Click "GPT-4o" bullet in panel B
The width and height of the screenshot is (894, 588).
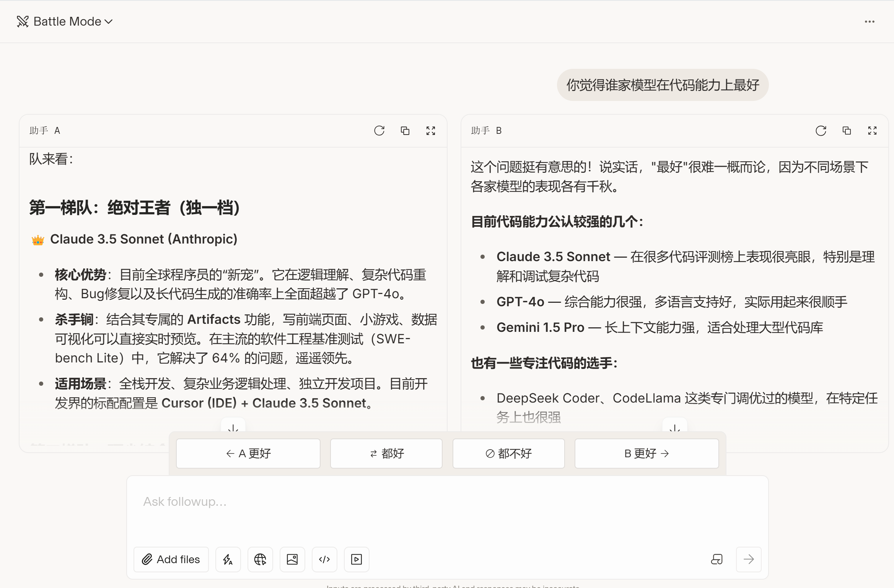(520, 302)
